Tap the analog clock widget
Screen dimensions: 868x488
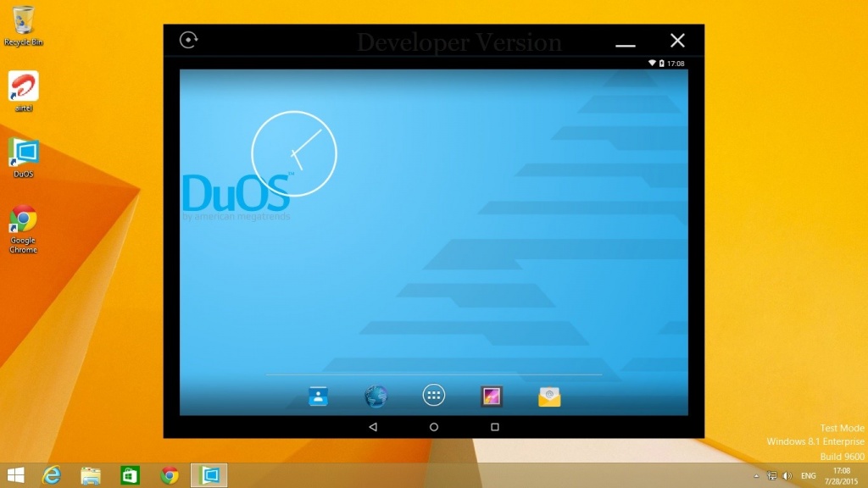point(294,154)
